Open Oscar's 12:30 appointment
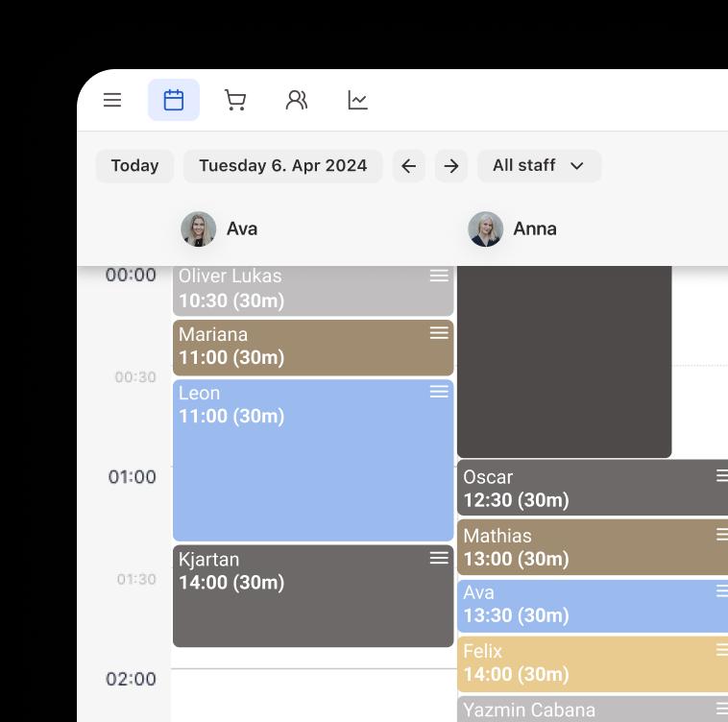Image resolution: width=728 pixels, height=722 pixels. (x=576, y=489)
